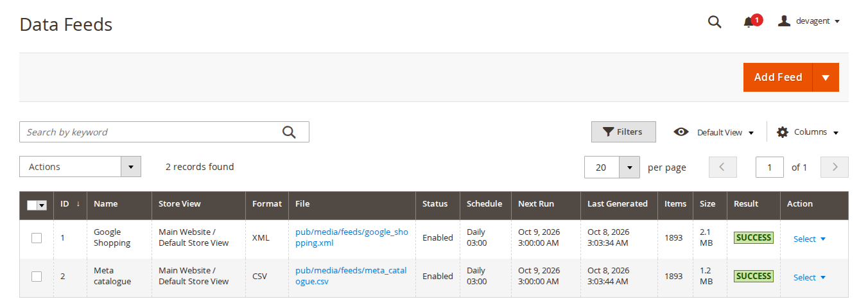This screenshot has height=308, width=868.
Task: Open the Filters panel
Action: [623, 132]
